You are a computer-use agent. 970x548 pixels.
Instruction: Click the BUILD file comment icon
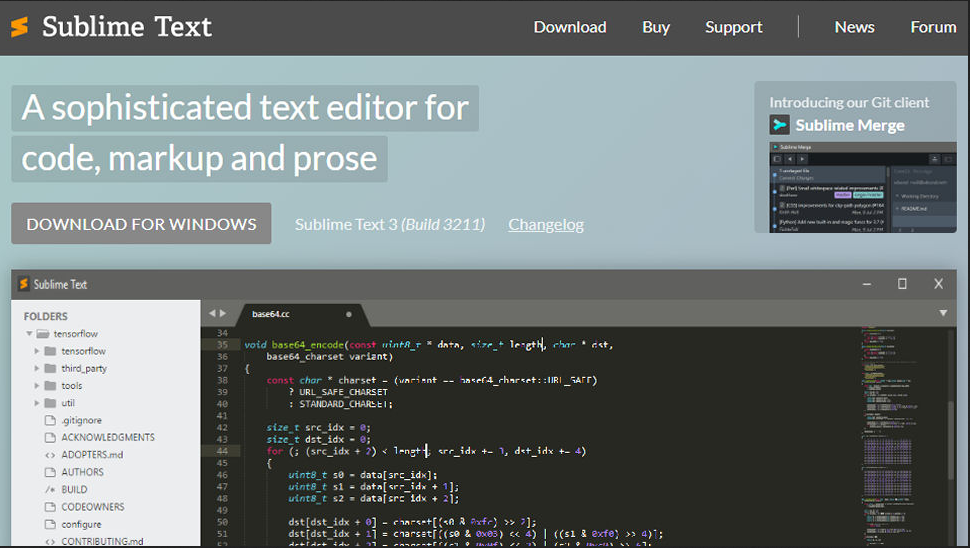click(x=50, y=489)
